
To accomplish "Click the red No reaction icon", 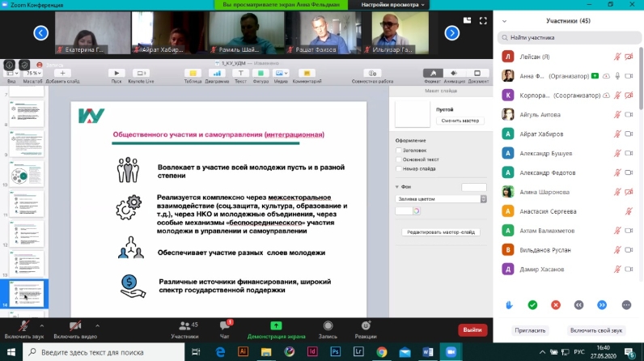I will pyautogui.click(x=556, y=304).
